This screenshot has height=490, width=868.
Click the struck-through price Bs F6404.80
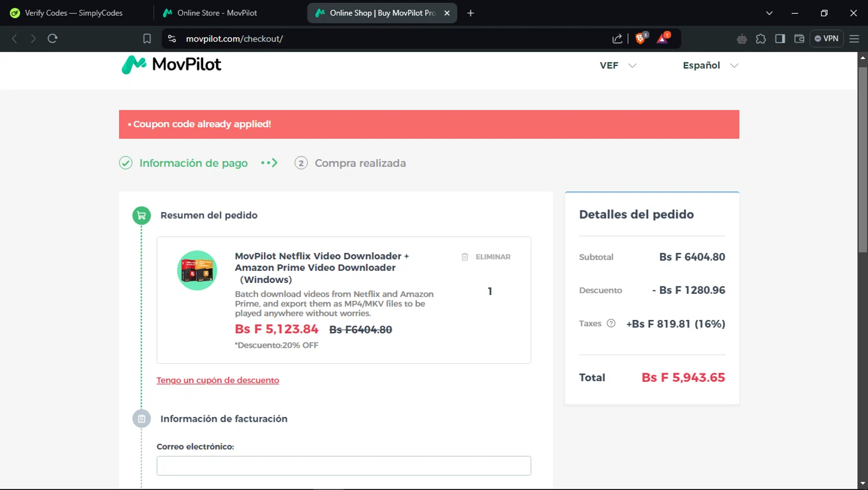(x=361, y=330)
